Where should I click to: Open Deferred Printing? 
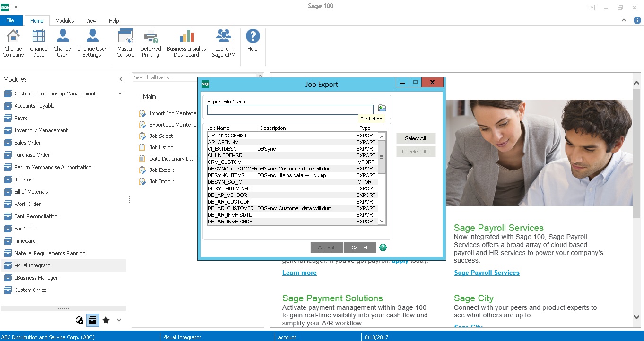click(150, 37)
